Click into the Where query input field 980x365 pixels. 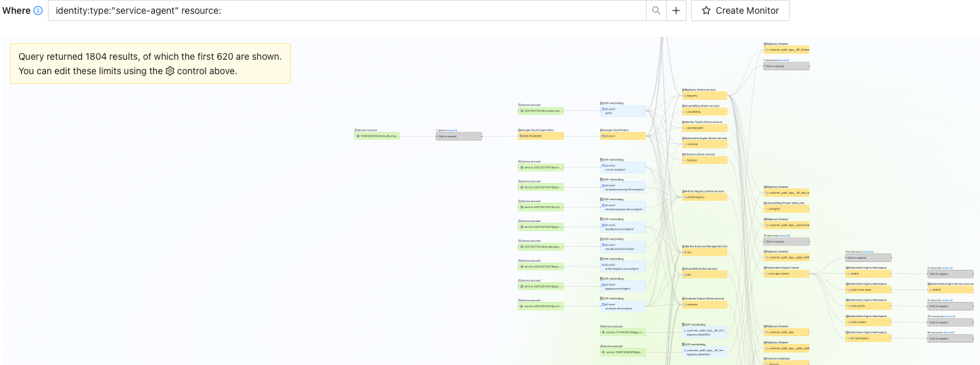[347, 11]
